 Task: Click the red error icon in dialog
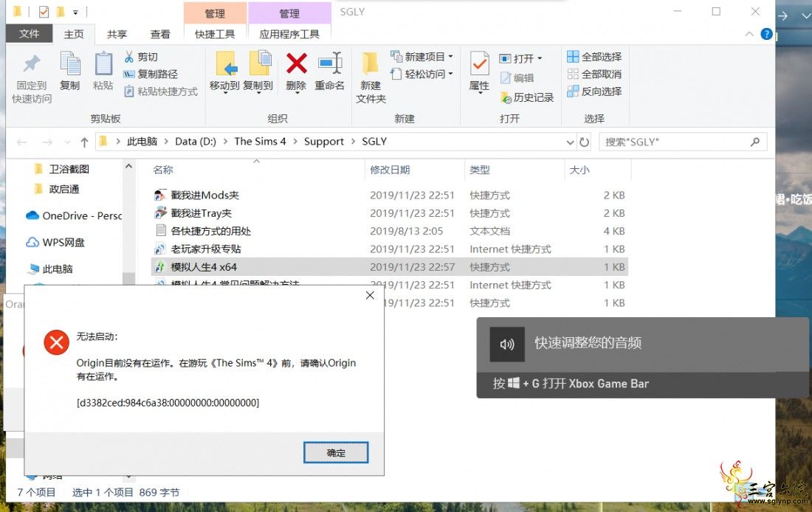click(56, 343)
